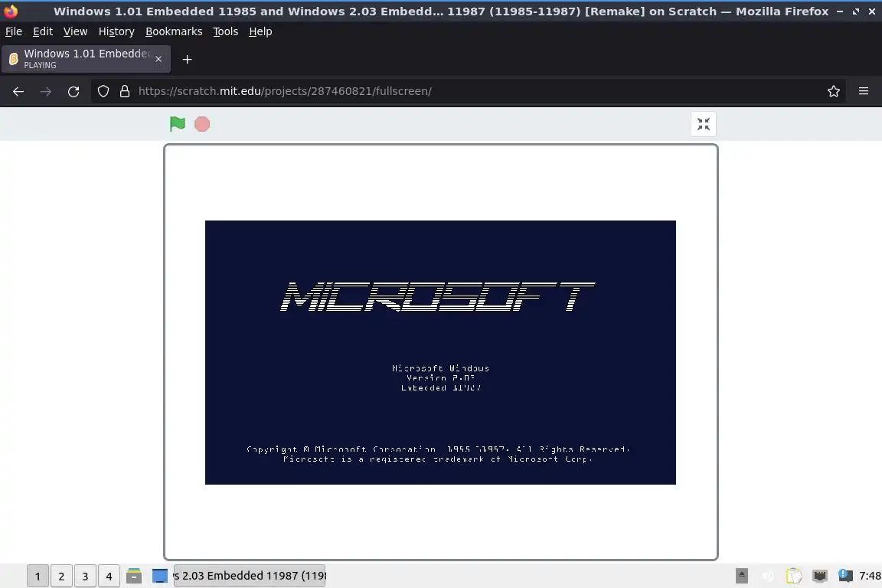
Task: Click the URL address bar
Action: pos(467,91)
